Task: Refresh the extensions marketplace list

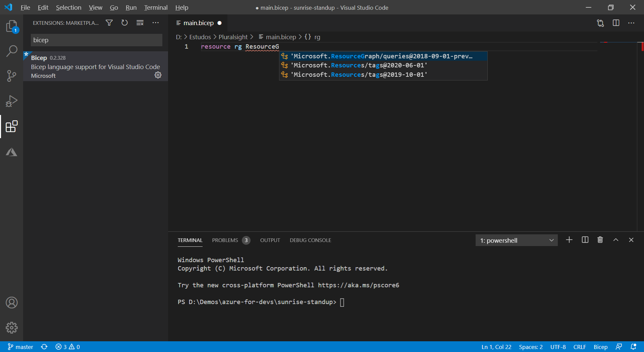Action: pos(124,22)
